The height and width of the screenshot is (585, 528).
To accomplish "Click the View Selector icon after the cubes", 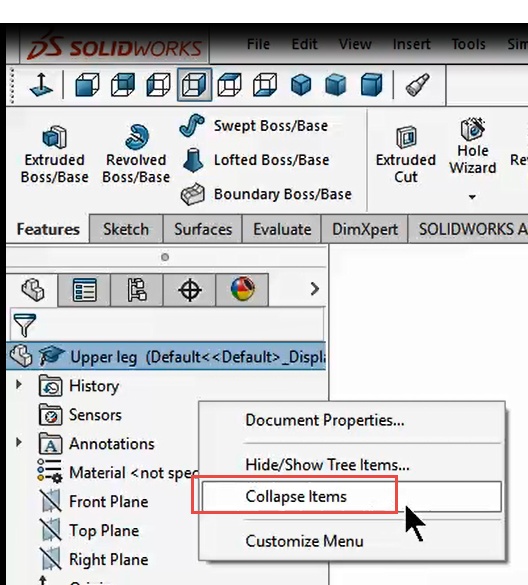I will pos(417,85).
